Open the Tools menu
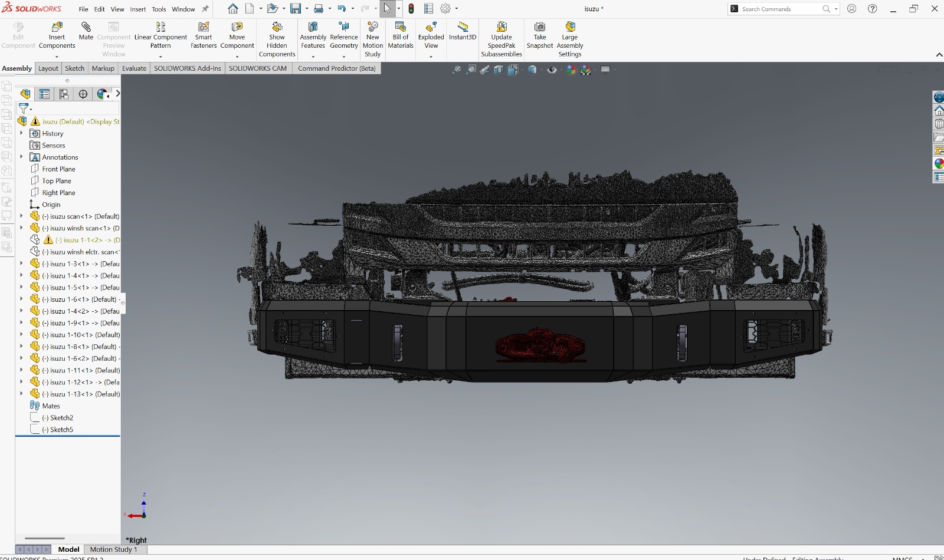Viewport: 944px width, 560px height. coord(159,9)
